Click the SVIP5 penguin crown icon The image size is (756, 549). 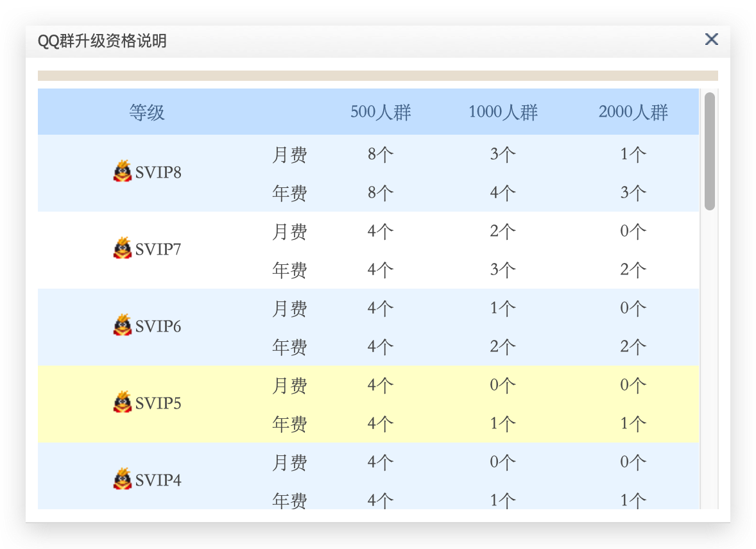point(123,402)
